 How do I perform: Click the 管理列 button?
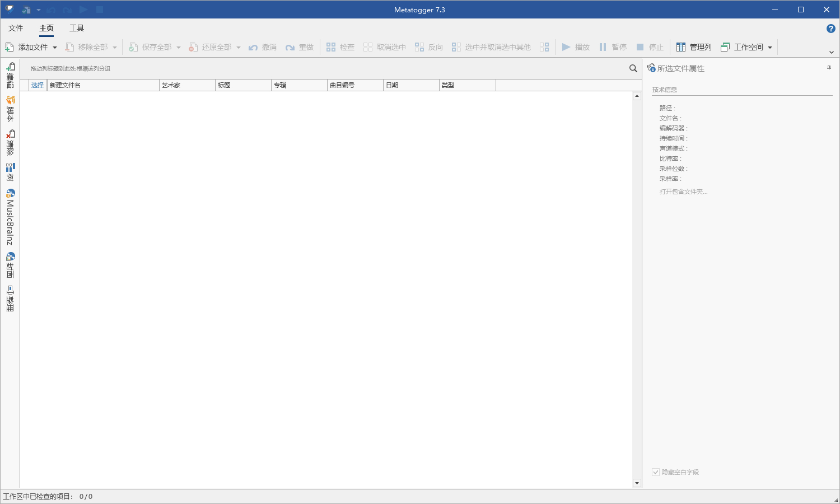(694, 47)
